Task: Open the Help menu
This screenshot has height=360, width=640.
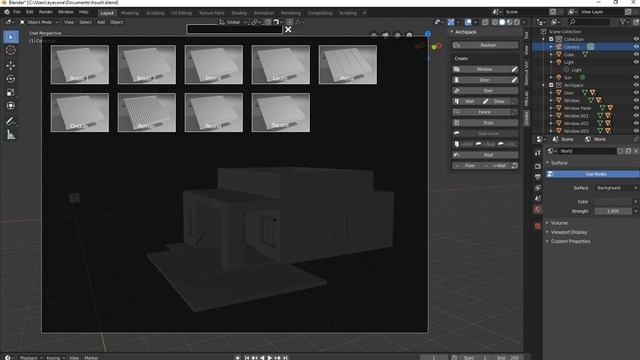Action: (83, 12)
